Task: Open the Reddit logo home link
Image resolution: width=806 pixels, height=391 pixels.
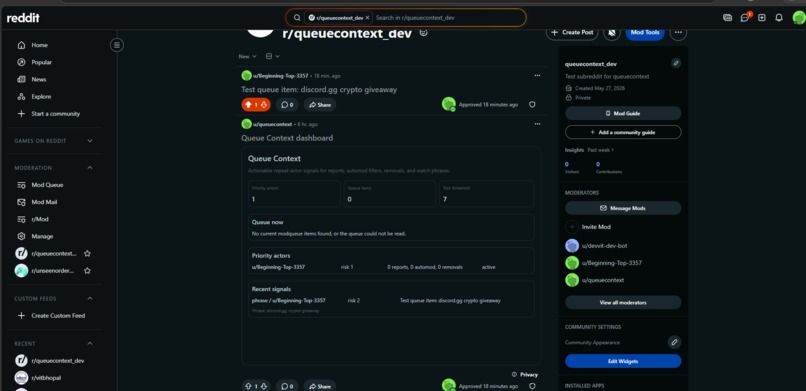Action: point(23,18)
